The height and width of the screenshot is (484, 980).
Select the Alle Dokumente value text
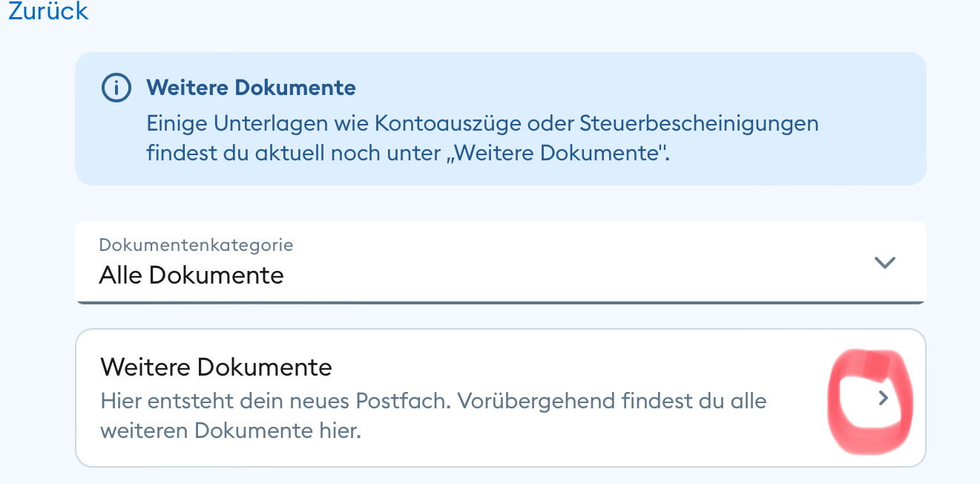(191, 275)
